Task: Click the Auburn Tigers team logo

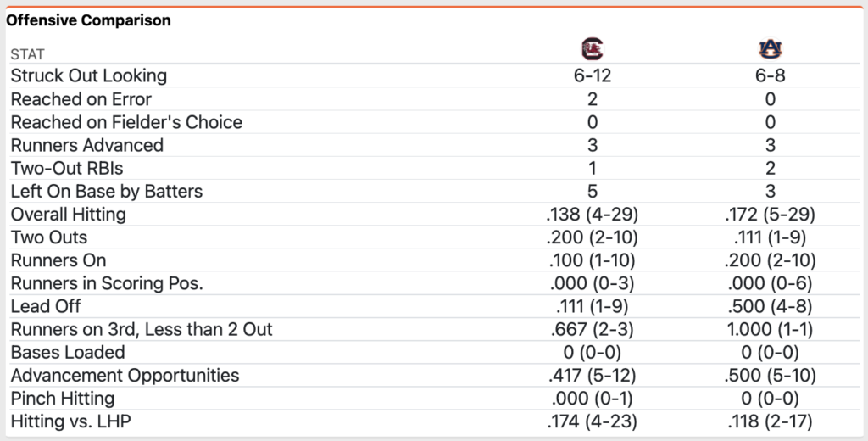Action: (770, 49)
